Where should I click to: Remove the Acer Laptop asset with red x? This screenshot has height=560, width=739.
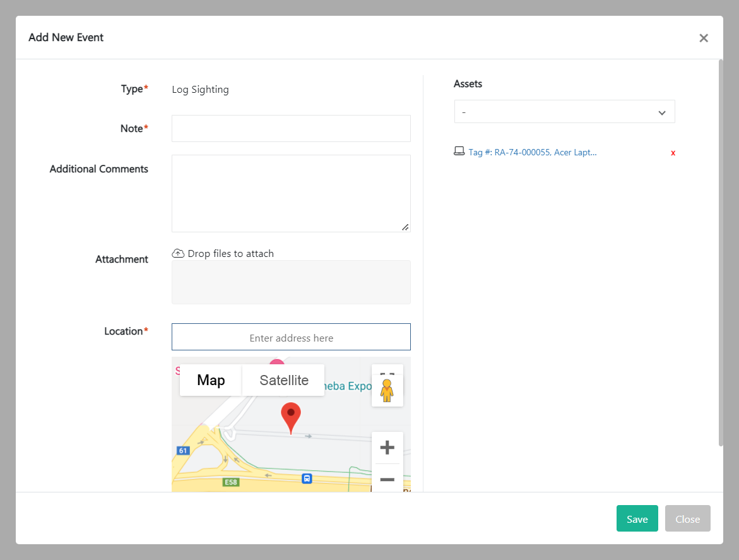(x=673, y=153)
